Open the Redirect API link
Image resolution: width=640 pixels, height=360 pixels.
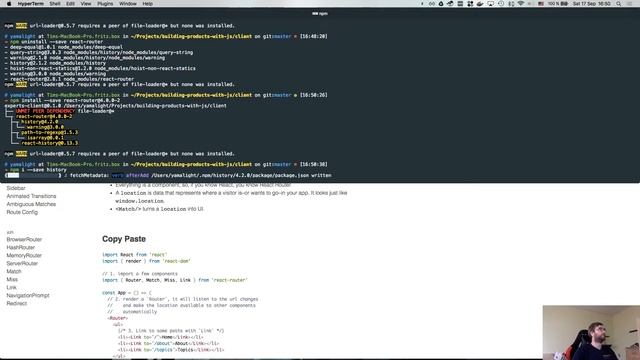pyautogui.click(x=17, y=304)
